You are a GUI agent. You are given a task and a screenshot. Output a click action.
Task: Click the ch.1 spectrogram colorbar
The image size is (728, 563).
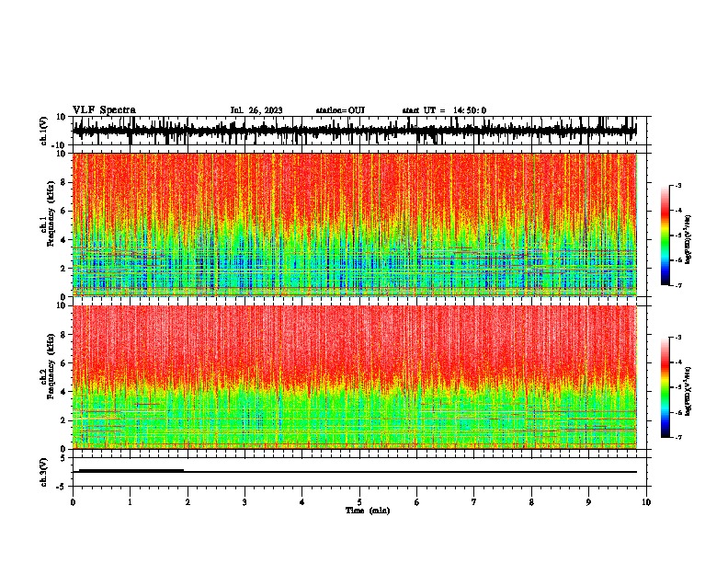coord(665,236)
